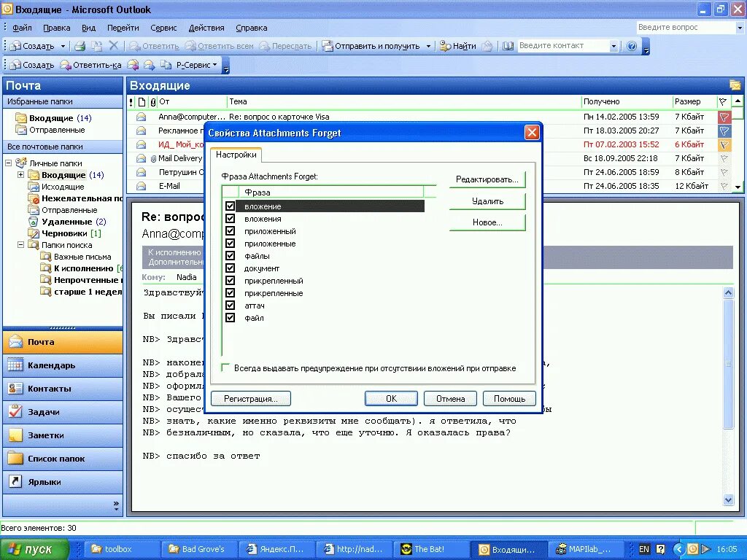Click Ответить-ка icon in second toolbar

click(65, 65)
